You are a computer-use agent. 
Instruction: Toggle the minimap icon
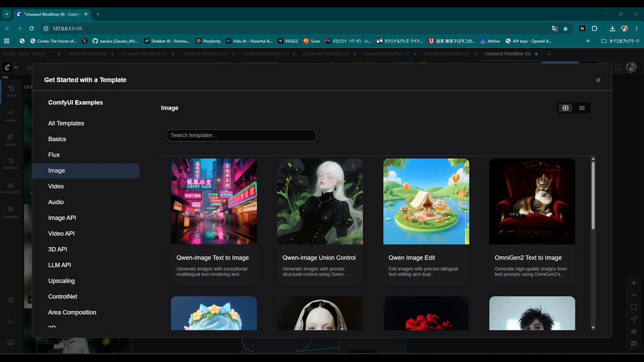coord(634,344)
